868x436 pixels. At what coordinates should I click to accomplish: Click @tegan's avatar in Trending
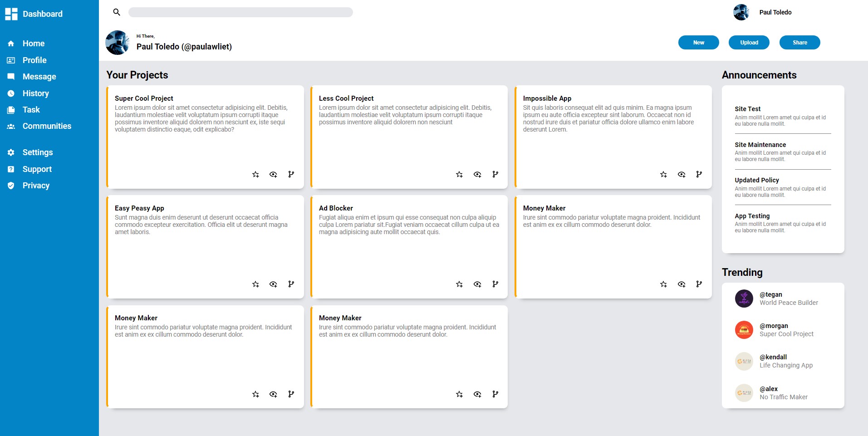coord(744,298)
